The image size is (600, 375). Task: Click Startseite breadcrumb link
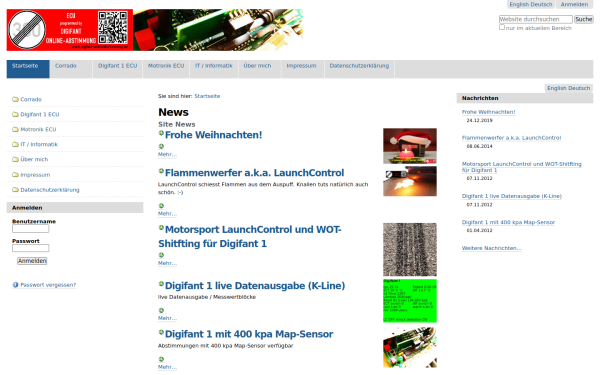[207, 96]
